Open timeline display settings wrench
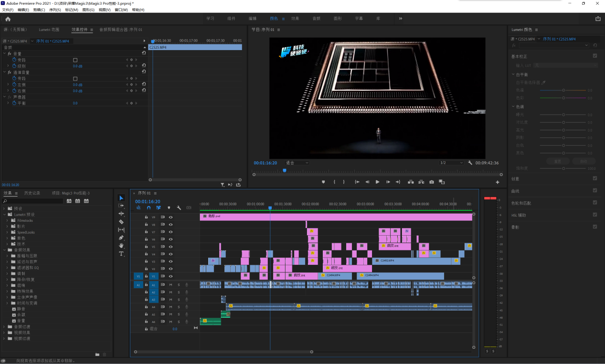Viewport: 605px width, 364px height. tap(179, 208)
